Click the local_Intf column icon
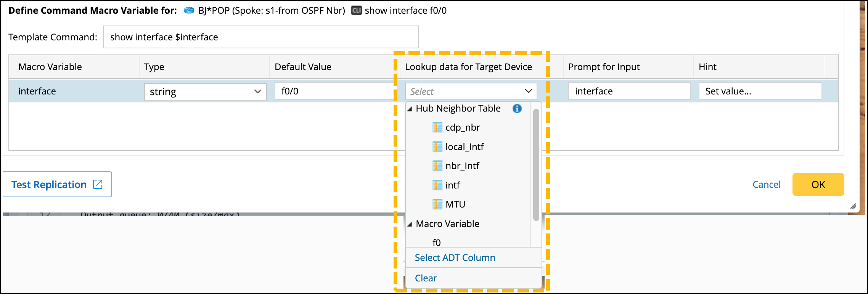868x294 pixels. [x=437, y=147]
